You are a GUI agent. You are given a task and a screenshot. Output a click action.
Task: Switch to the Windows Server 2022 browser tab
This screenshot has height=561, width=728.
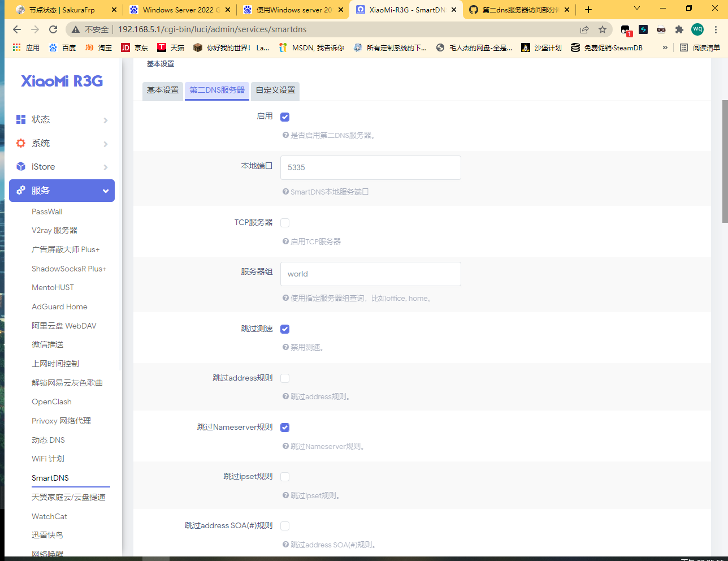tap(181, 10)
